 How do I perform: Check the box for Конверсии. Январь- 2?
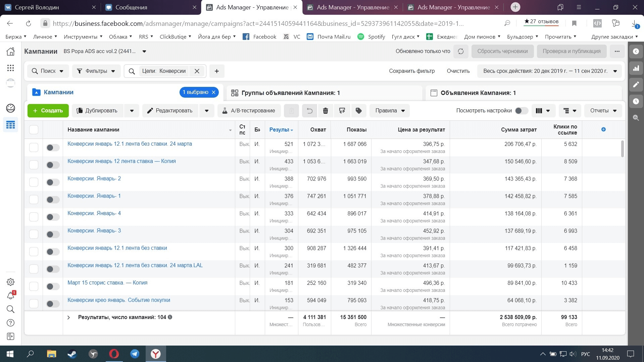coord(34,182)
